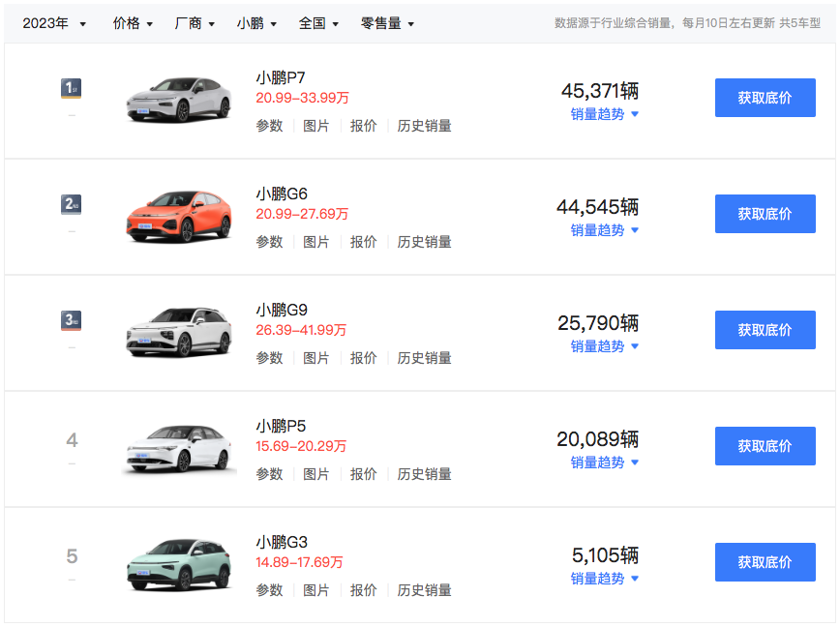Open the orange 小鹏G6 car image
This screenshot has height=627, width=840.
pos(179,215)
